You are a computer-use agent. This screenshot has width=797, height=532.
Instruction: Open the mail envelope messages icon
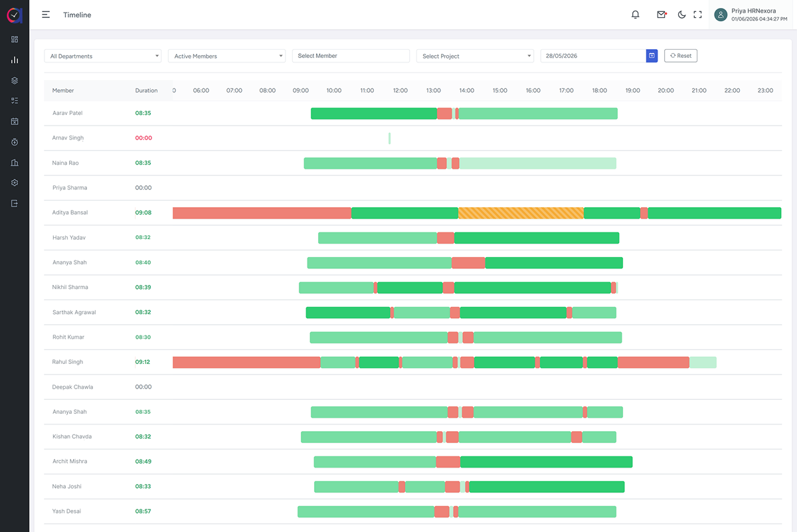point(662,15)
